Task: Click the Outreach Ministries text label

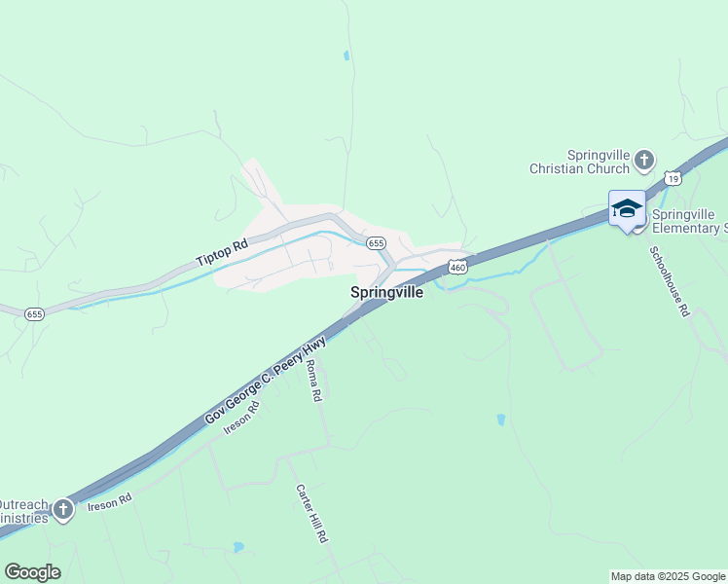Action: tap(24, 511)
